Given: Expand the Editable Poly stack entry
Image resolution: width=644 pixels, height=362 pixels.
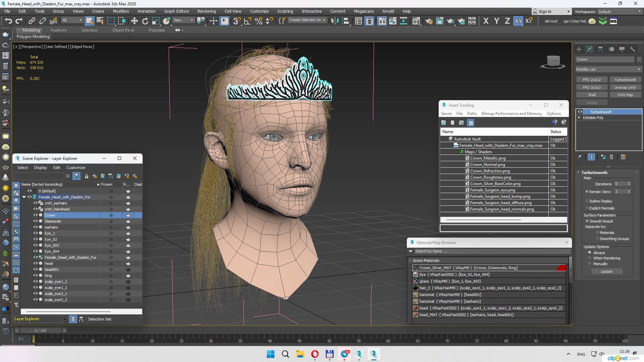Looking at the screenshot, I should point(579,118).
